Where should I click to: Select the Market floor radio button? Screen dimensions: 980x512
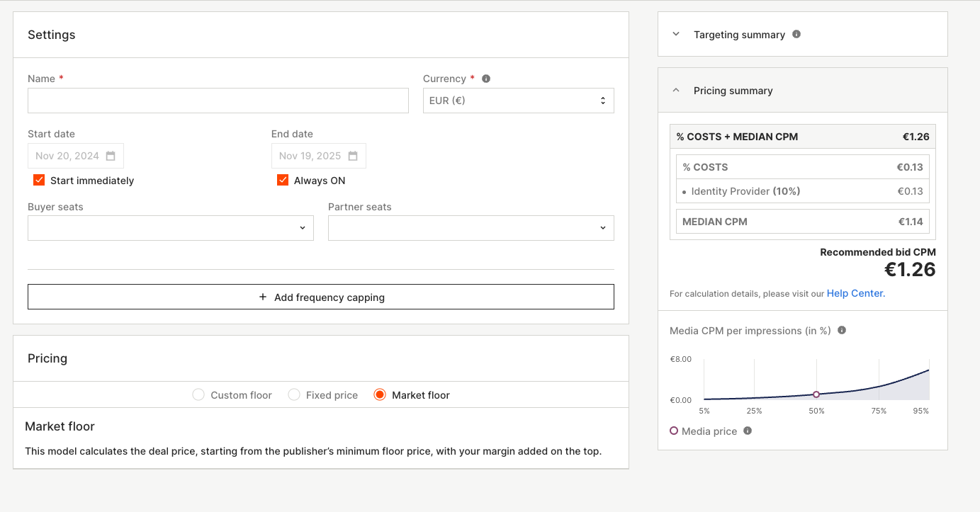coord(380,395)
